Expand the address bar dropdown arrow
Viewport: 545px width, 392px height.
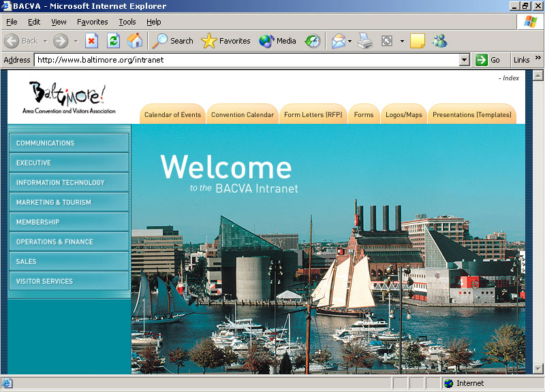coord(464,60)
